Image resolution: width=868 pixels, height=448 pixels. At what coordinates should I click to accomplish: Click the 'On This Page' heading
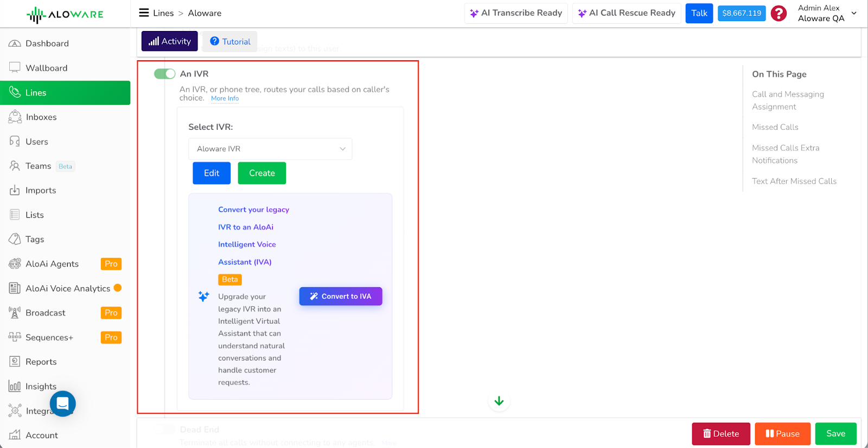(779, 74)
